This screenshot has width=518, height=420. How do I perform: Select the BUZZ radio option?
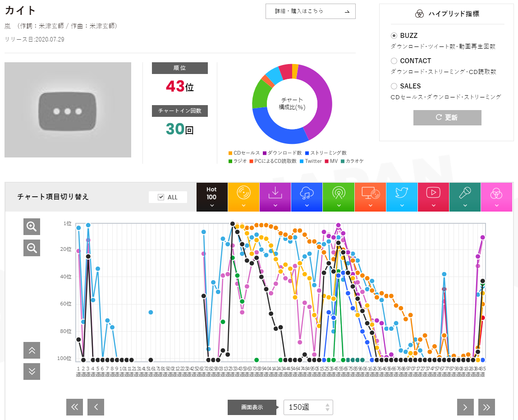(394, 35)
